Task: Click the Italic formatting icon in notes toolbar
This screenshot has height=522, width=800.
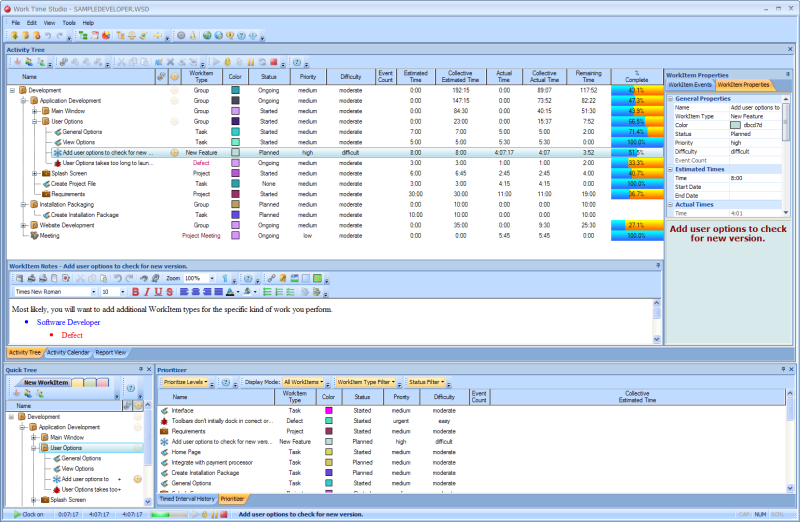Action: pos(146,292)
